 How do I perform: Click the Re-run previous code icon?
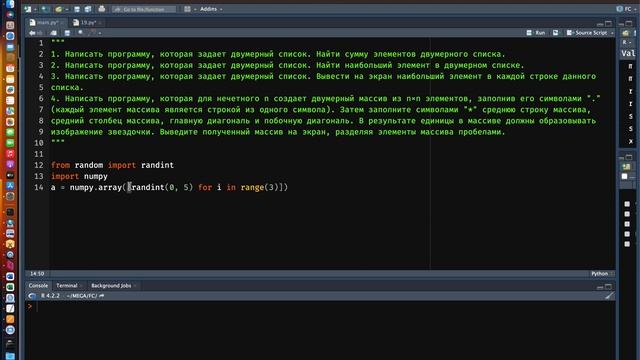click(556, 33)
